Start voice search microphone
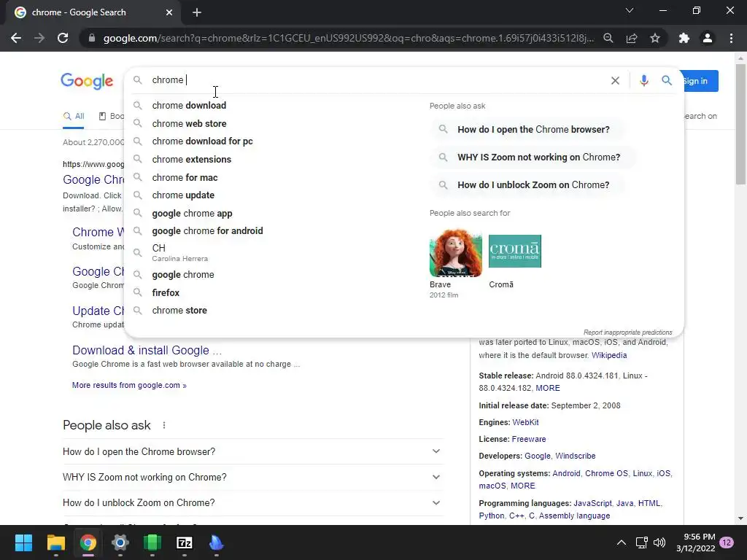This screenshot has width=747, height=560. [x=643, y=80]
